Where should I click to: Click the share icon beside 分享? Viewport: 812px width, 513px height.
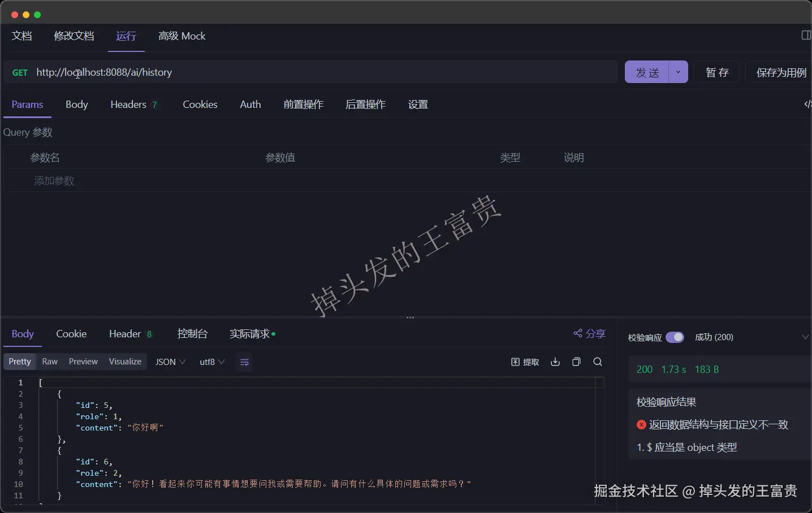click(x=578, y=333)
